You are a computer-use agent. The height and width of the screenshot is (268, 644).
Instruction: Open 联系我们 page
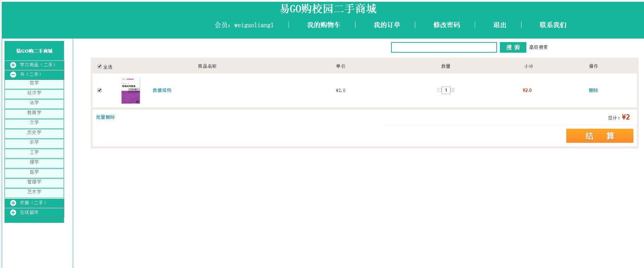[x=553, y=25]
